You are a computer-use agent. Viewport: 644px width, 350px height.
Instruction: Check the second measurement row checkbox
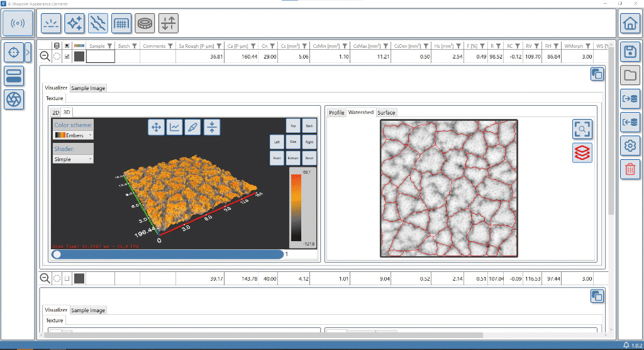point(67,278)
